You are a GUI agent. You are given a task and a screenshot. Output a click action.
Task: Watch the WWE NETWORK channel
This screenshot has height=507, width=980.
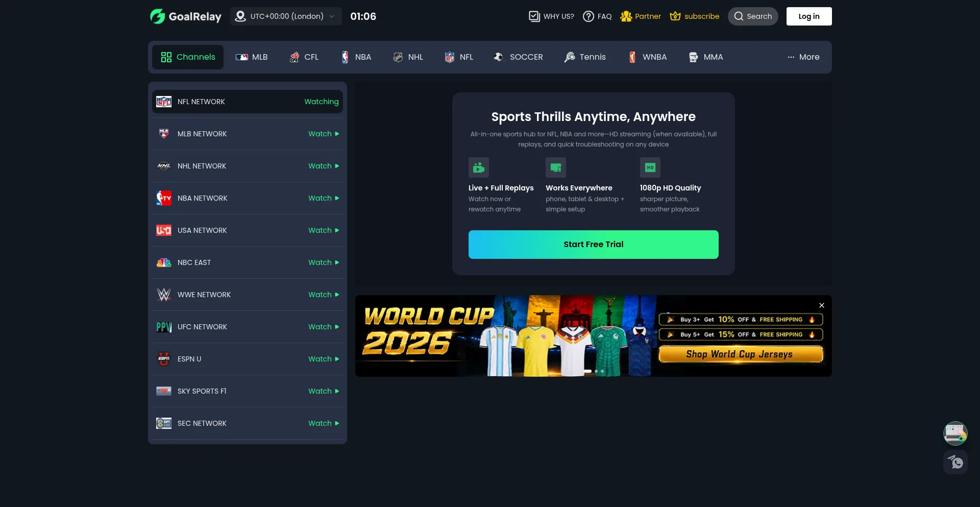coord(324,295)
